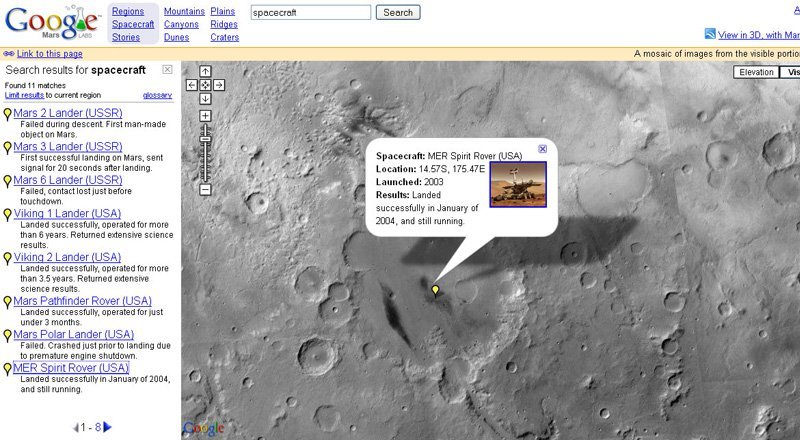This screenshot has height=440, width=800.
Task: Open the Spacecraft category
Action: (x=133, y=24)
